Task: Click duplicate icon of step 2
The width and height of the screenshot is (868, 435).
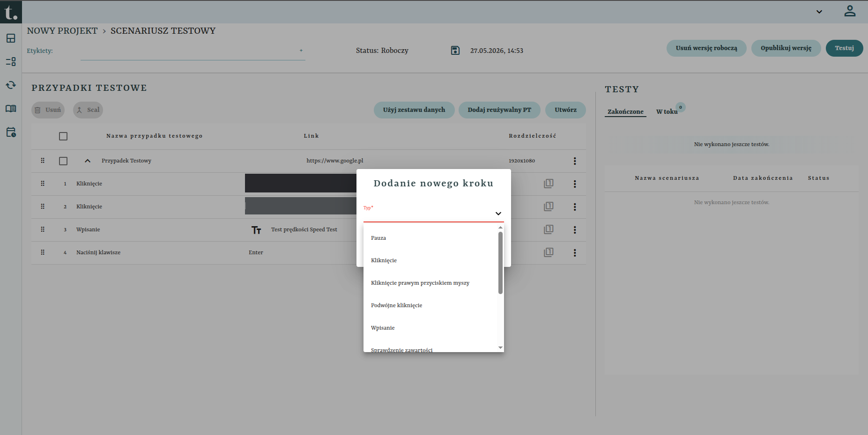Action: coord(549,206)
